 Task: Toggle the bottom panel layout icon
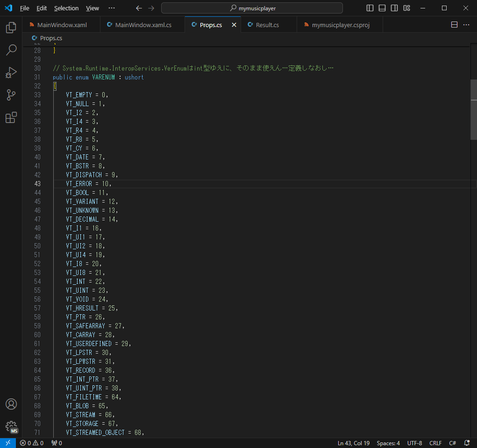tap(382, 8)
